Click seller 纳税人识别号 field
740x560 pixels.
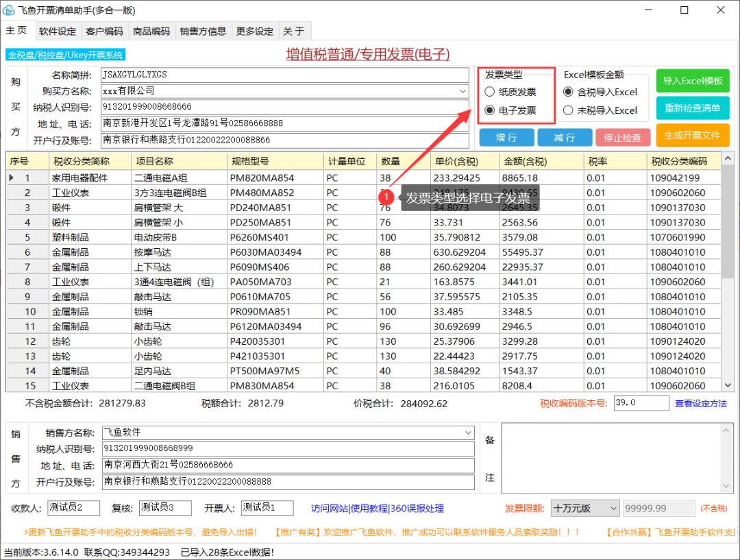[x=288, y=448]
